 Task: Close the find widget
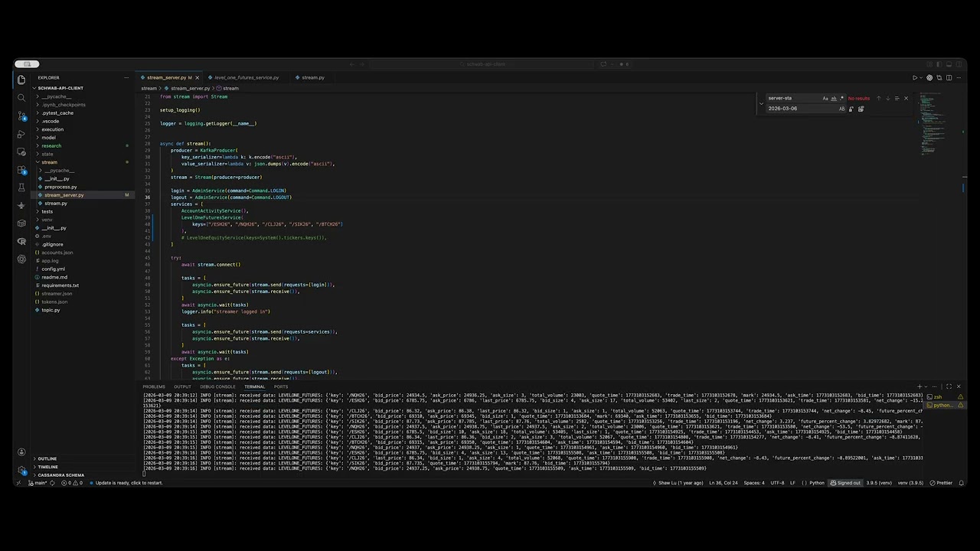[906, 98]
